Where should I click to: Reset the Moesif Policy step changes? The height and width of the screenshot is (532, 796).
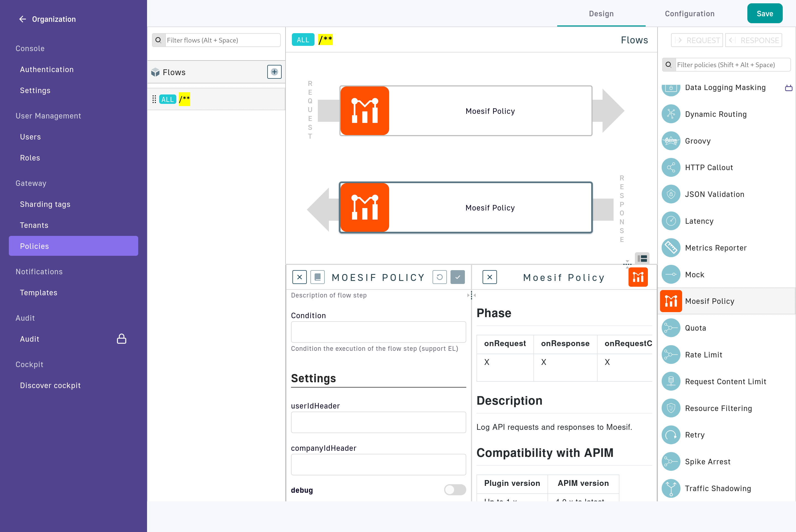[x=439, y=277]
